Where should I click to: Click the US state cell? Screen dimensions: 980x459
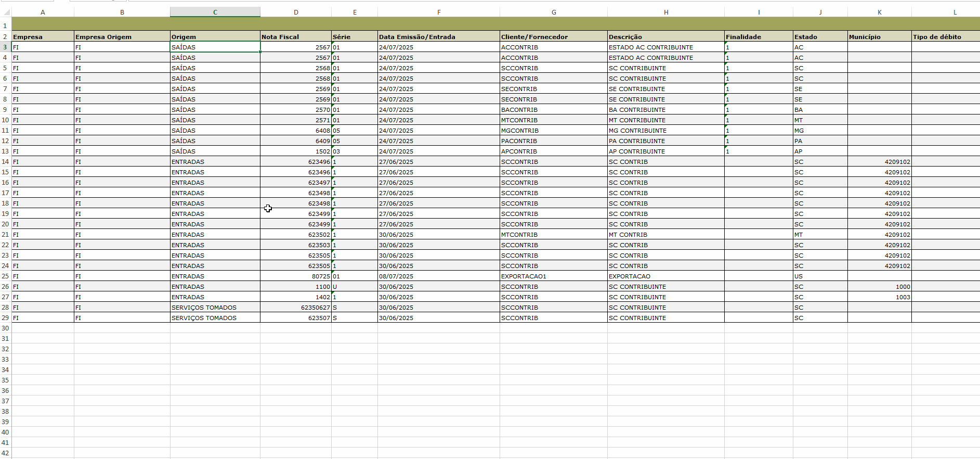(x=820, y=276)
